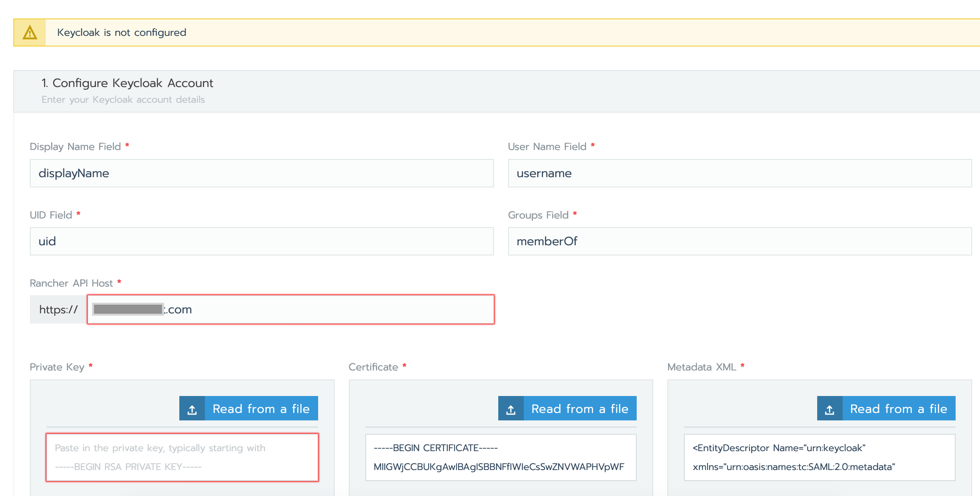Click the certificate text area
Viewport: 980px width, 496px height.
pyautogui.click(x=501, y=457)
